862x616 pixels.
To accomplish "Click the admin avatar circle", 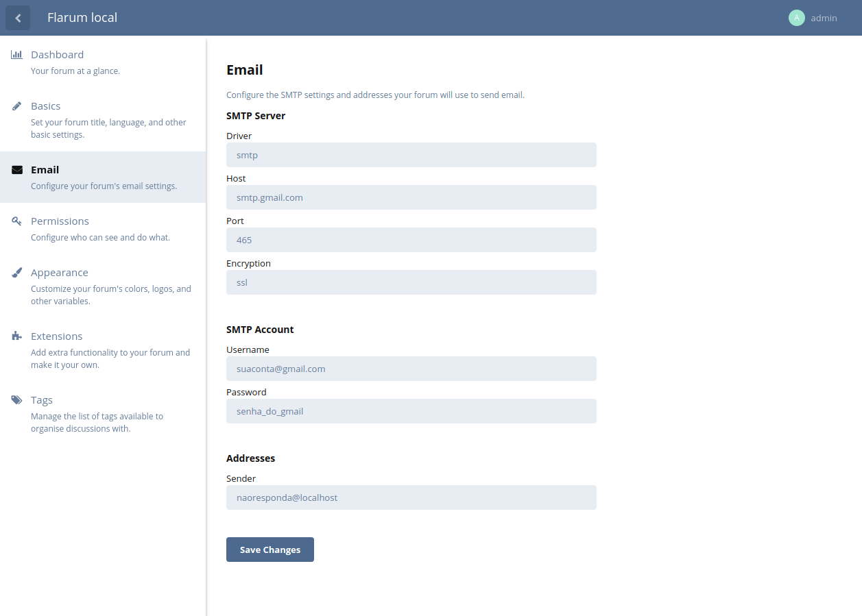I will click(797, 18).
